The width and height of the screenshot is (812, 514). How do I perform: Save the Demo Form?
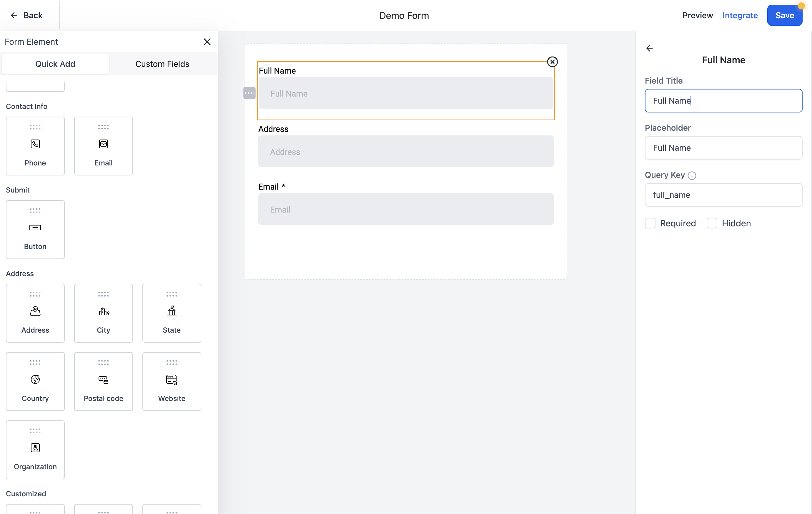784,15
